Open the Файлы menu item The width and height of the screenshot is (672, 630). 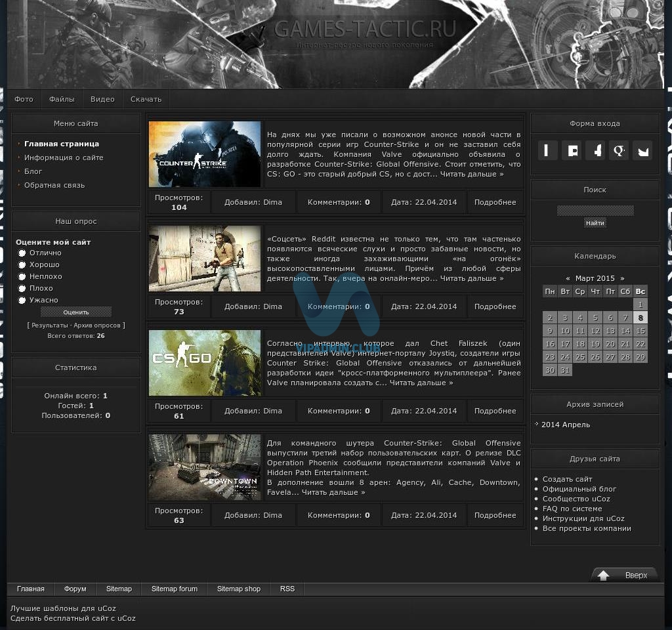(x=62, y=99)
